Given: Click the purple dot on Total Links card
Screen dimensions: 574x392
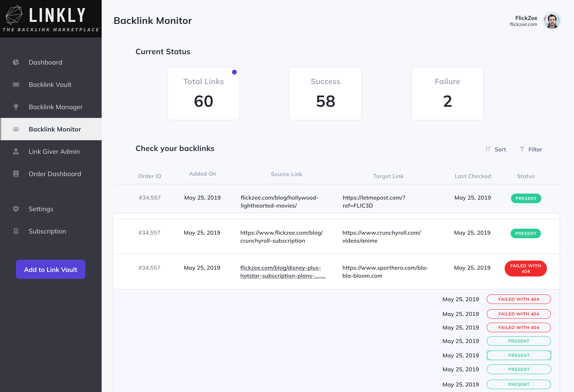Looking at the screenshot, I should (x=234, y=72).
